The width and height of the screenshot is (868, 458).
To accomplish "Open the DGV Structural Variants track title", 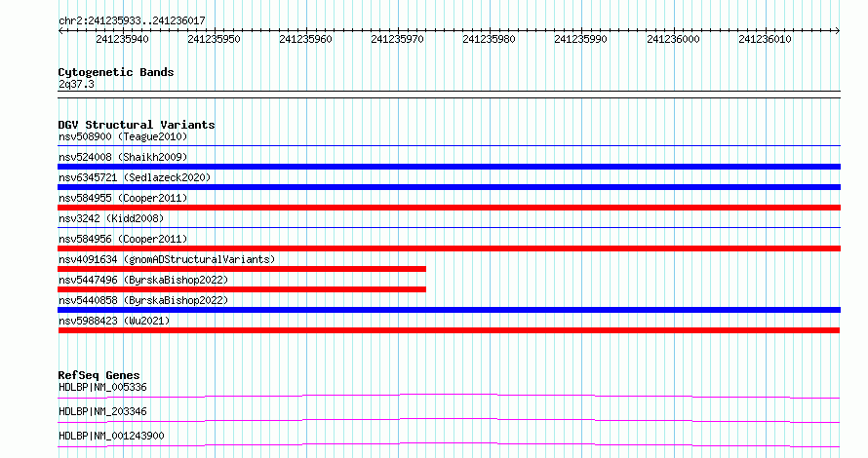I will click(137, 125).
